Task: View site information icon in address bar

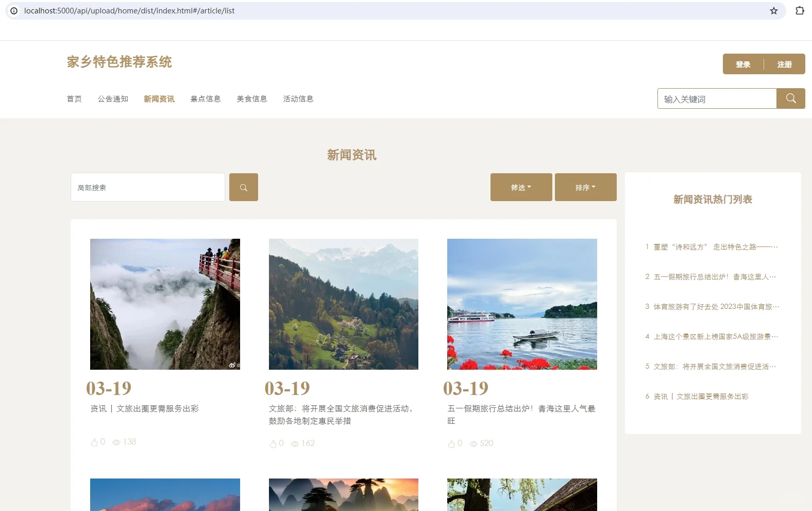Action: pyautogui.click(x=14, y=11)
